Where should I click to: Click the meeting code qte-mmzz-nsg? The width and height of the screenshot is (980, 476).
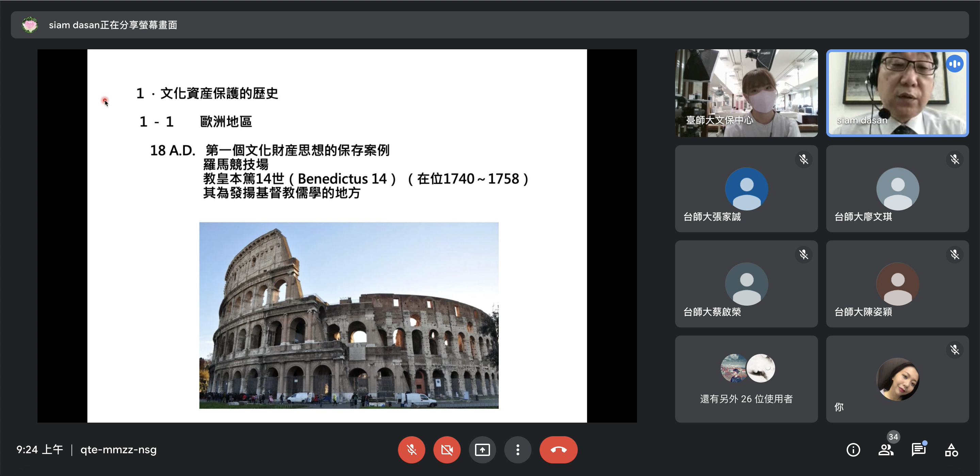click(118, 450)
